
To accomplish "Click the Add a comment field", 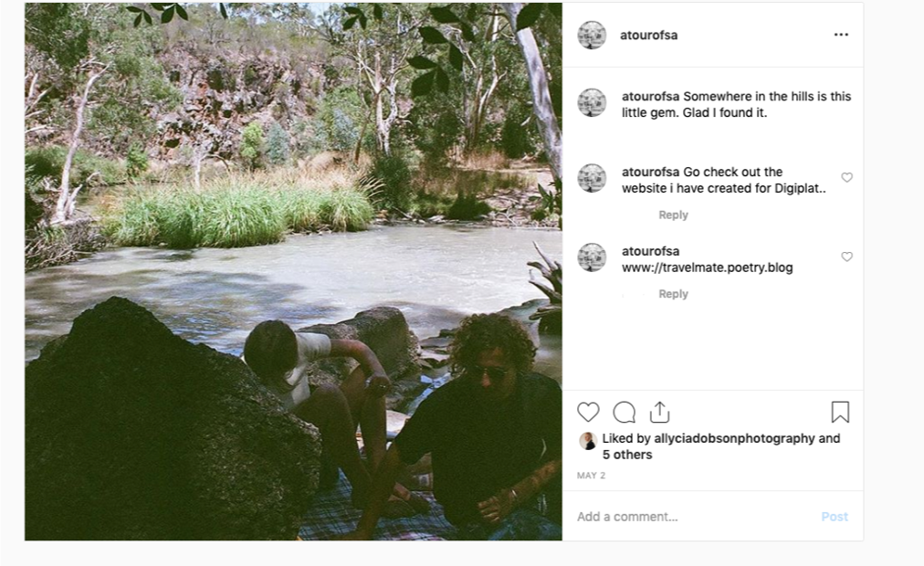I will (x=694, y=517).
